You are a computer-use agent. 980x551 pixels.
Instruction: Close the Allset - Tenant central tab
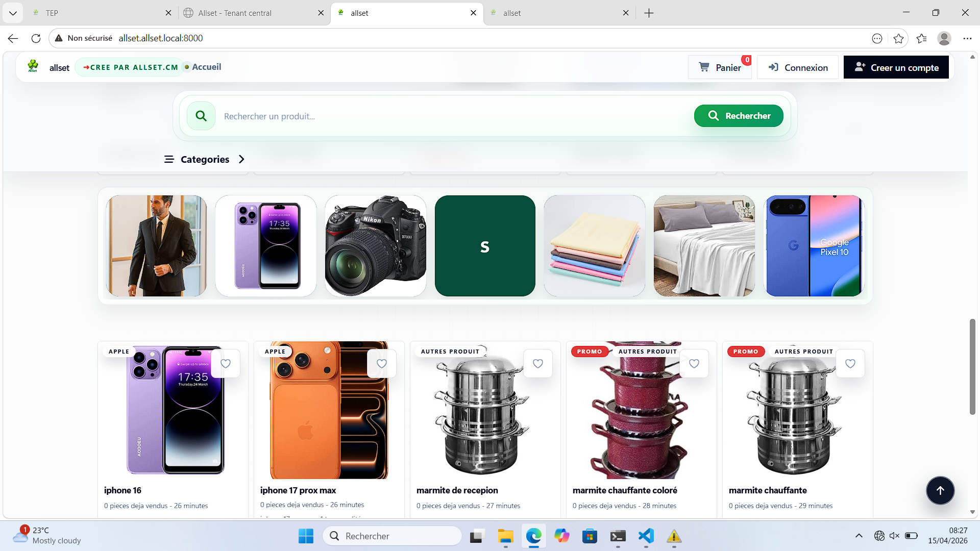[x=321, y=13]
